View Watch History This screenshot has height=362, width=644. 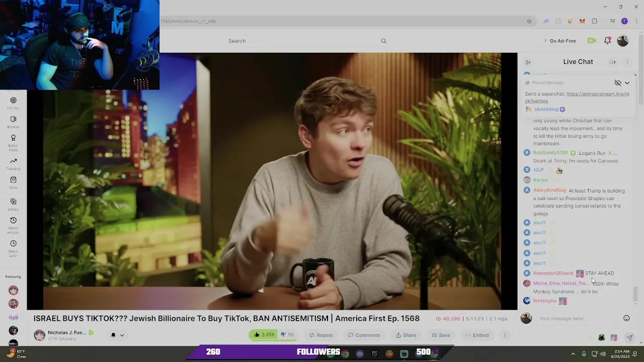[13, 220]
